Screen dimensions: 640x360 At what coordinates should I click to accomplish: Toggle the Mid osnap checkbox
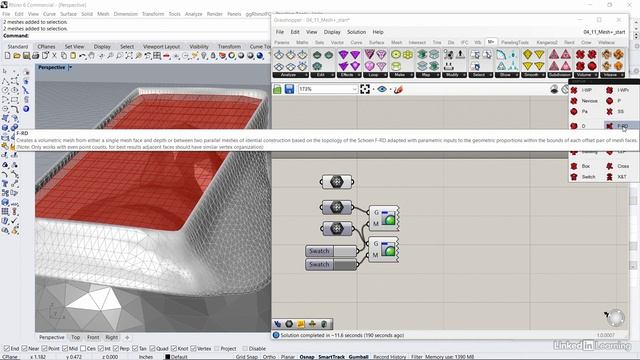point(65,349)
